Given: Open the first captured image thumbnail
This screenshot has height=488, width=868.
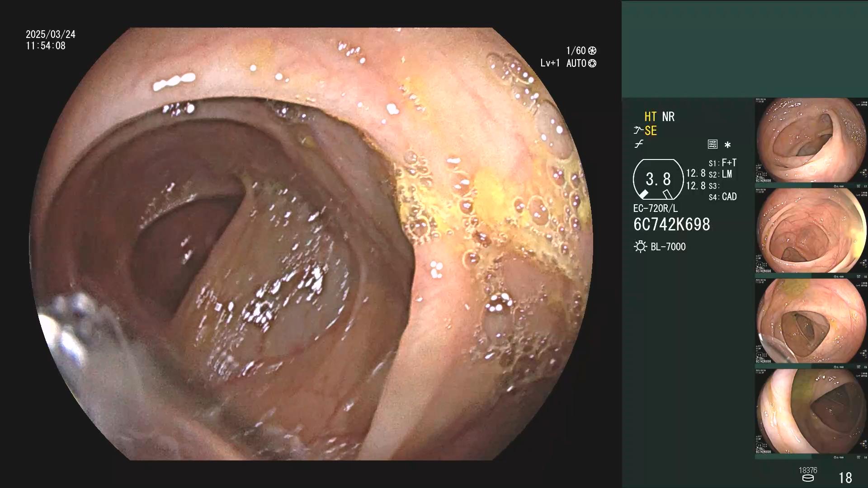Looking at the screenshot, I should point(811,141).
